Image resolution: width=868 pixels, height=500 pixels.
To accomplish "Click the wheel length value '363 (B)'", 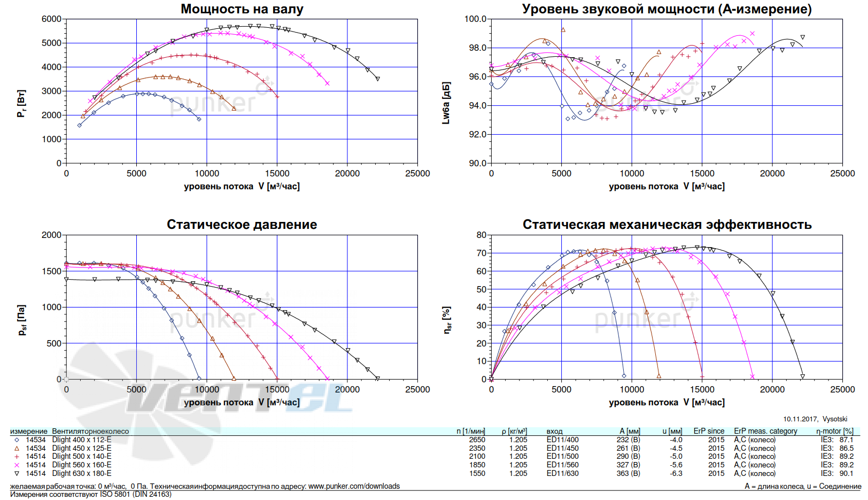I will pos(629,474).
